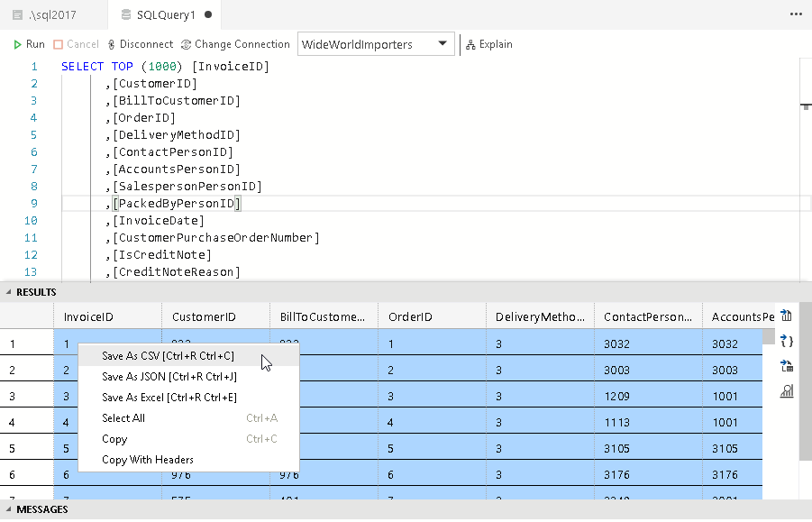Open the more actions ellipsis at top right
Image resolution: width=812 pixels, height=522 pixels.
pyautogui.click(x=795, y=15)
